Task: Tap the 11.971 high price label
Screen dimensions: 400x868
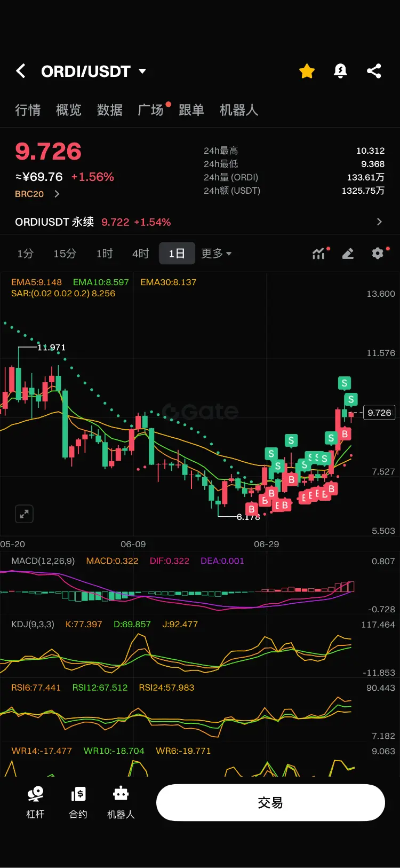Action: coord(51,348)
